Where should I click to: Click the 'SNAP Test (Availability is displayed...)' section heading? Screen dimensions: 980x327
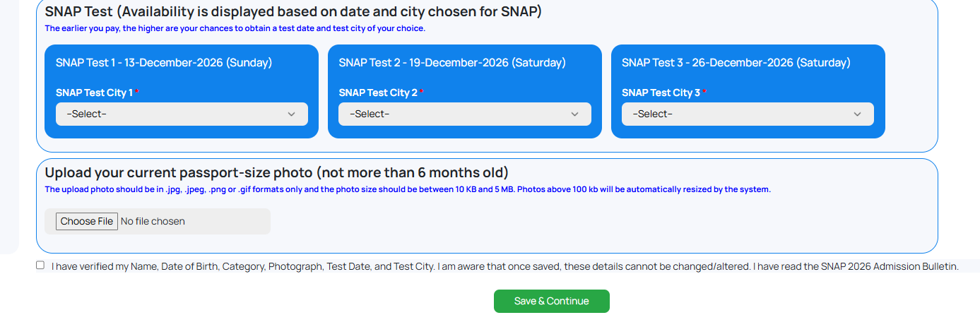pos(293,11)
